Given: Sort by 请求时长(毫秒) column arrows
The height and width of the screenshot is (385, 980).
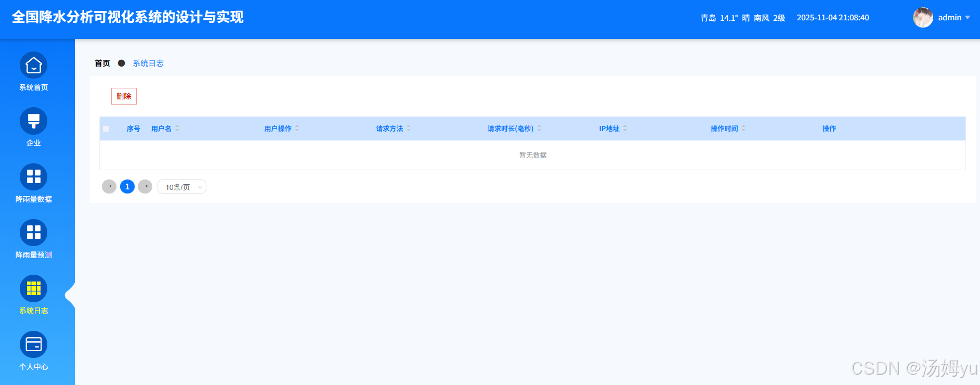Looking at the screenshot, I should click(x=539, y=129).
